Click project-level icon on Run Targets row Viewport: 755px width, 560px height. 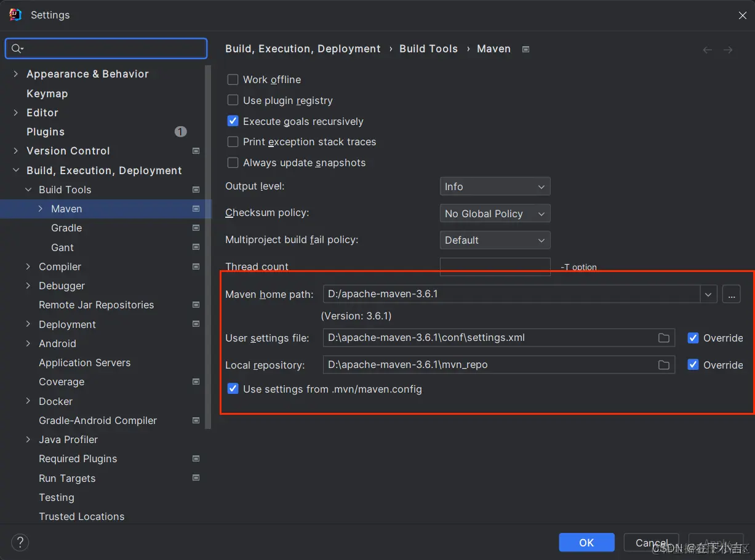point(196,478)
